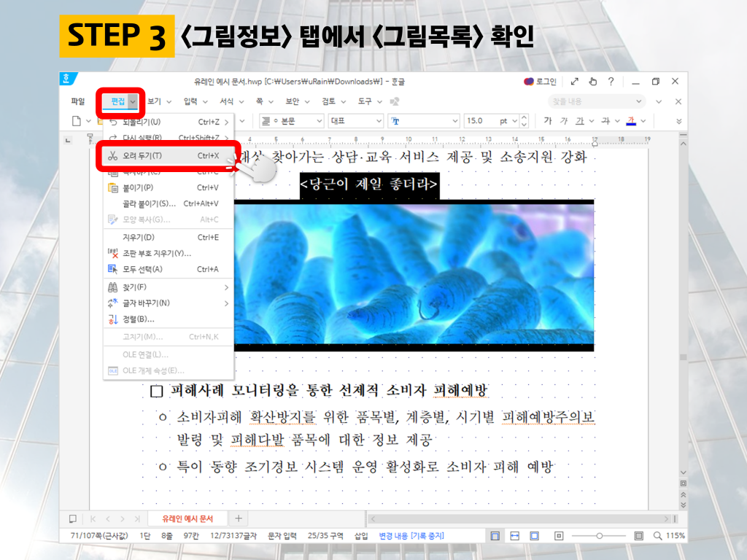Click the grayed icon after 도구 menu
Screen dimensions: 747x560
click(x=395, y=101)
